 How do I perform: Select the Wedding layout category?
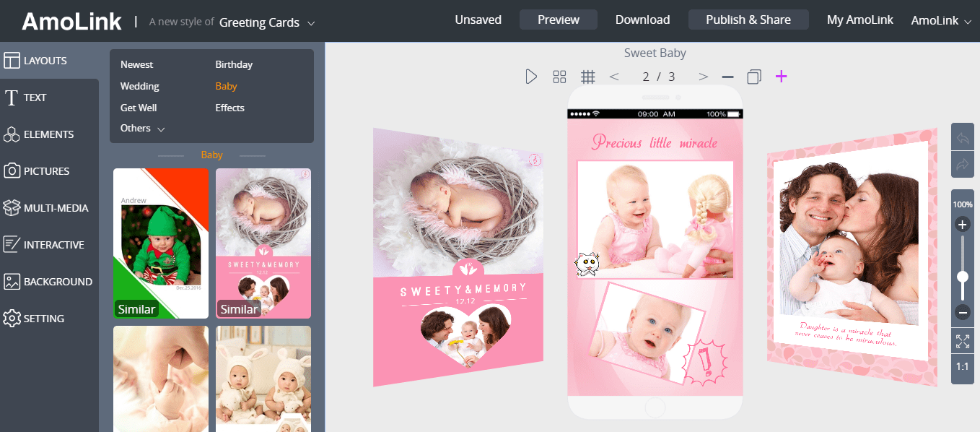139,86
